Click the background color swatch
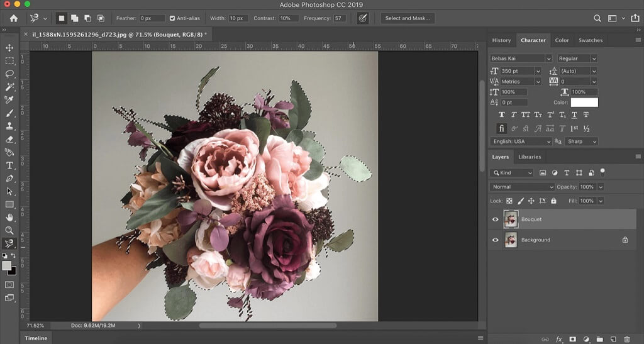Image resolution: width=644 pixels, height=344 pixels. [13, 271]
